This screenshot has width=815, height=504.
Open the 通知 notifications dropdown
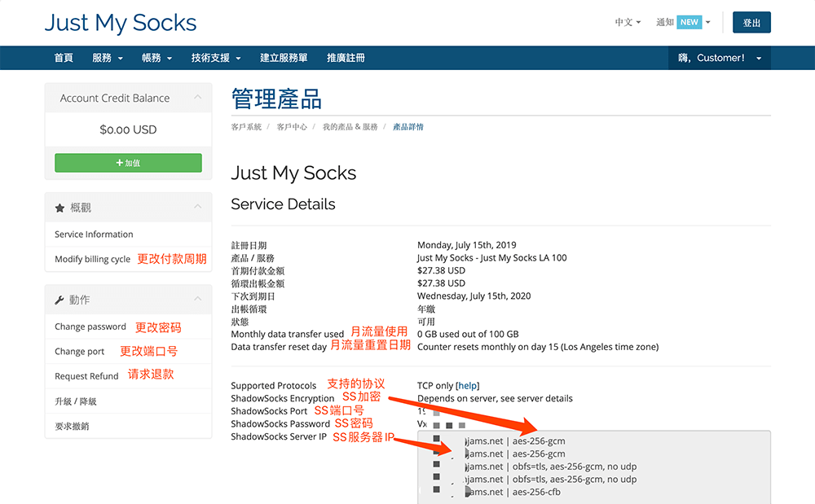click(x=683, y=22)
